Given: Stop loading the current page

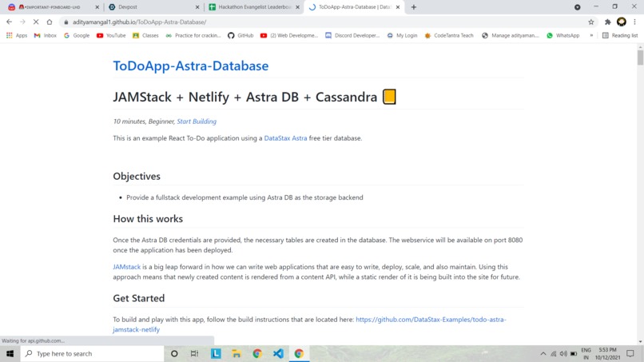Looking at the screenshot, I should (36, 22).
